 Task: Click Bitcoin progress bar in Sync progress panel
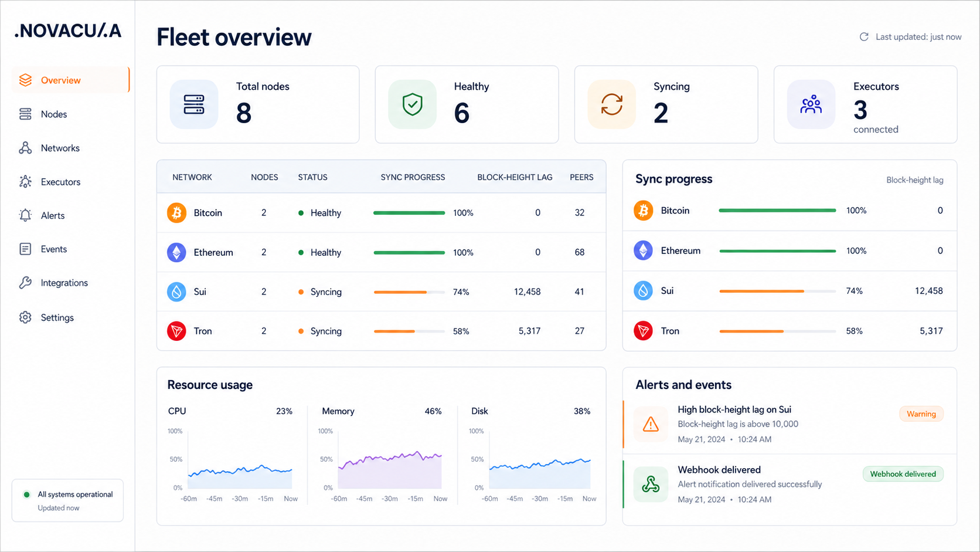coord(777,210)
